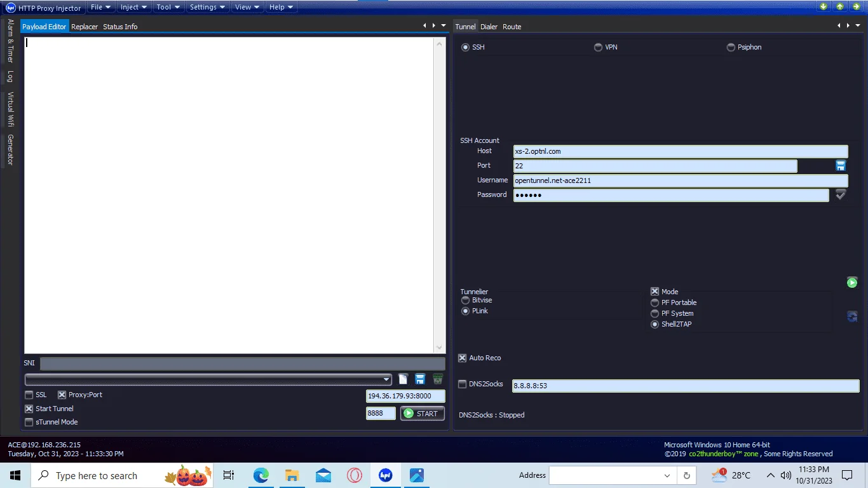Click the blue refresh icon beside PF System

point(852,316)
